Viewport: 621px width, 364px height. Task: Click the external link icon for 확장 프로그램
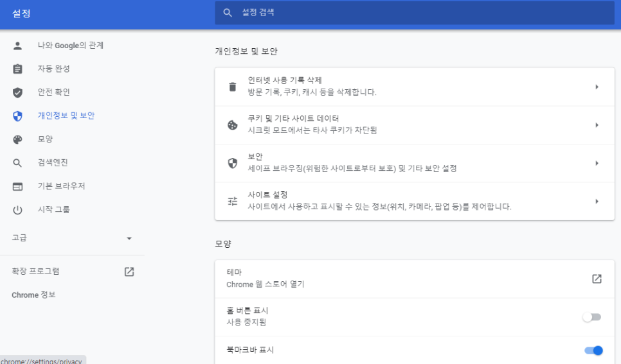pos(129,272)
